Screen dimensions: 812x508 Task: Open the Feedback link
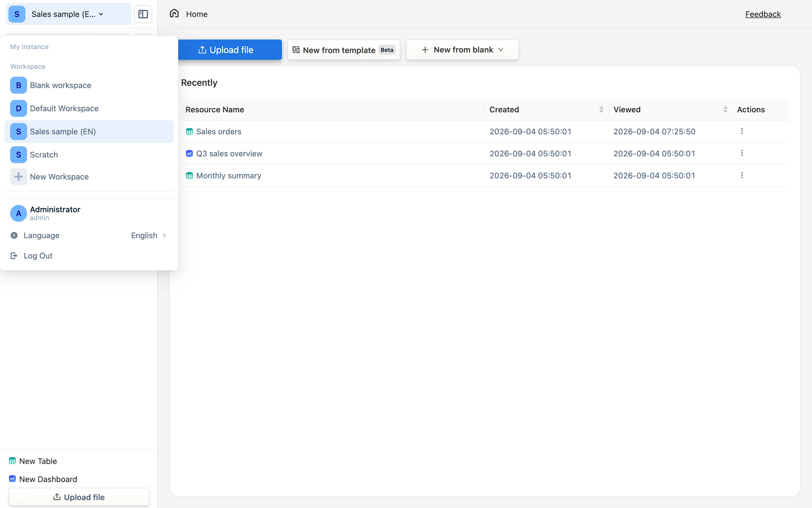click(x=763, y=14)
